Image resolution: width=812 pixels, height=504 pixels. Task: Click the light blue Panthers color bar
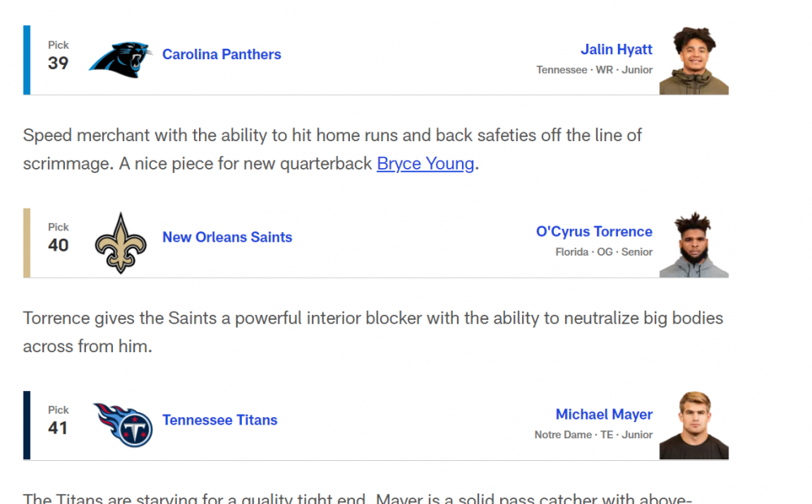[27, 60]
